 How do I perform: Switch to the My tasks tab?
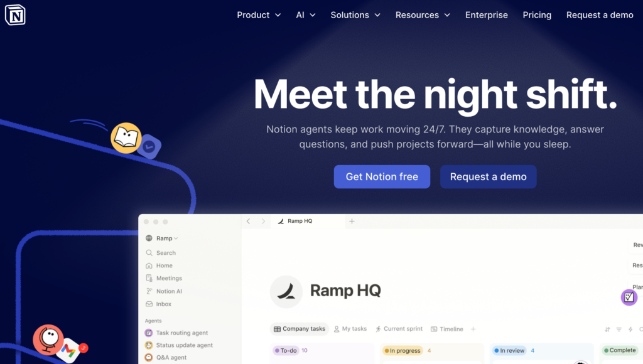pyautogui.click(x=350, y=329)
